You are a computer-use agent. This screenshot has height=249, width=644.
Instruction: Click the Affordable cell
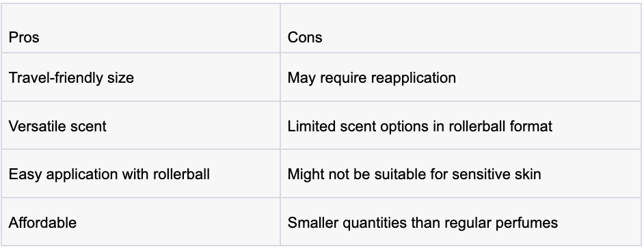point(141,222)
